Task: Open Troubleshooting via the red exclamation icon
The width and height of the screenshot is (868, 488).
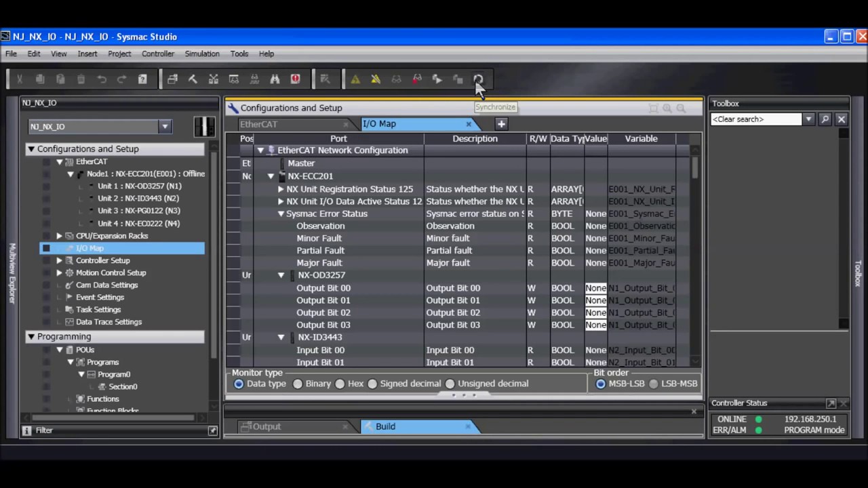Action: [295, 79]
